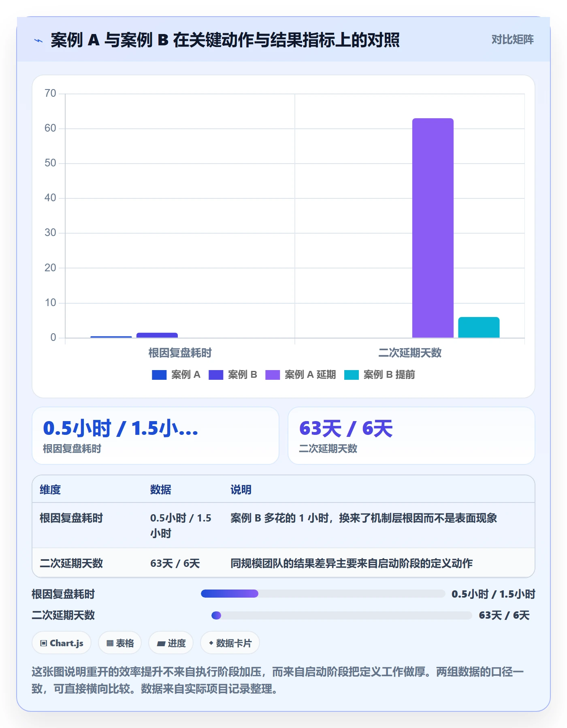Toggle the 案例 B 提前 legend entry
This screenshot has height=728, width=567.
pyautogui.click(x=379, y=375)
